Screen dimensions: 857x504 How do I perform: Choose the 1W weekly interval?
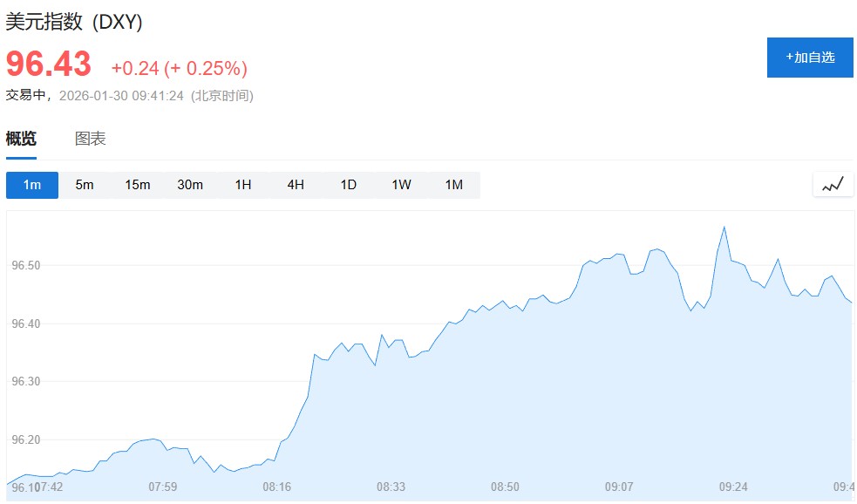click(401, 185)
